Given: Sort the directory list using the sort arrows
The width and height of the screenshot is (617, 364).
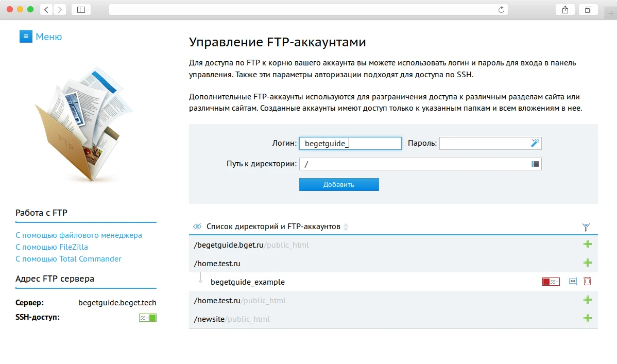Looking at the screenshot, I should 346,227.
